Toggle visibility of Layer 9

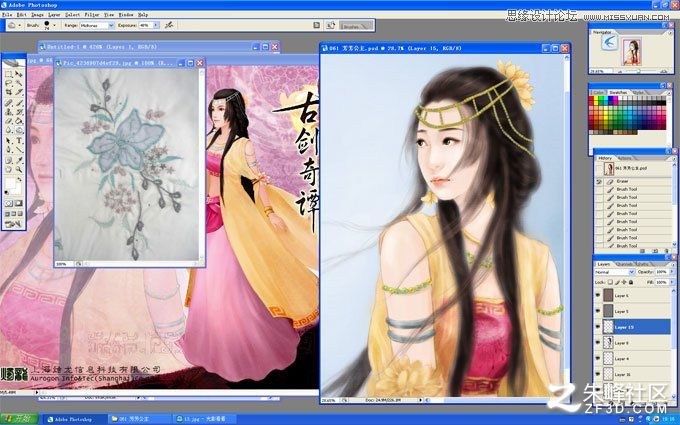(598, 343)
